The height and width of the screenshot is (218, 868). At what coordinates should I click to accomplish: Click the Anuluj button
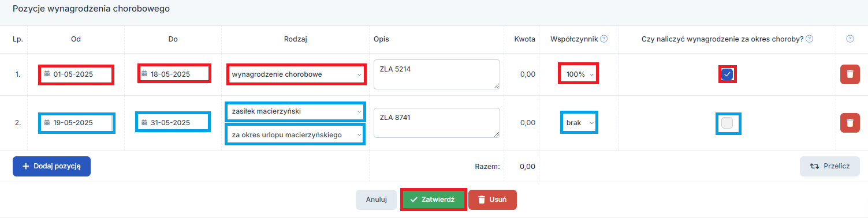tap(376, 200)
